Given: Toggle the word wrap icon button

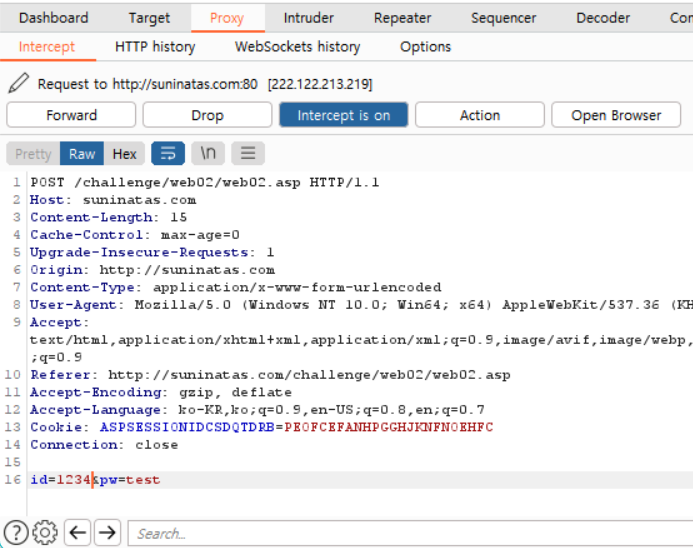Looking at the screenshot, I should (x=168, y=153).
